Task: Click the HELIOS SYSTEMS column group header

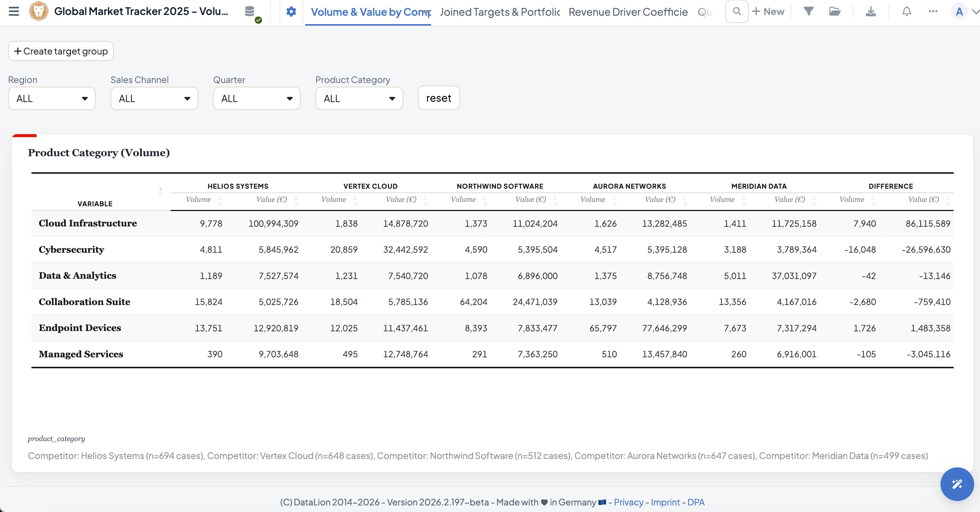Action: [x=238, y=186]
